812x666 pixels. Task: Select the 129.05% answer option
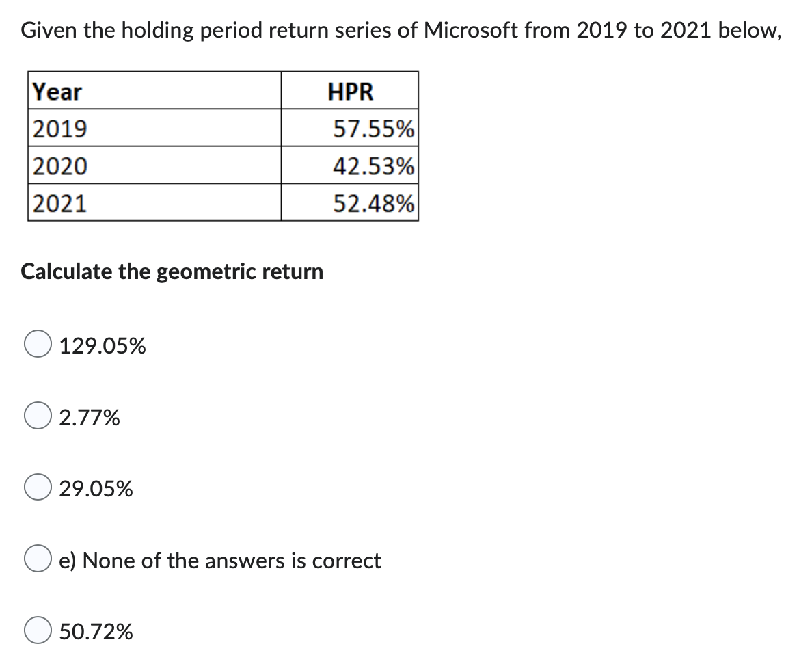tap(38, 345)
